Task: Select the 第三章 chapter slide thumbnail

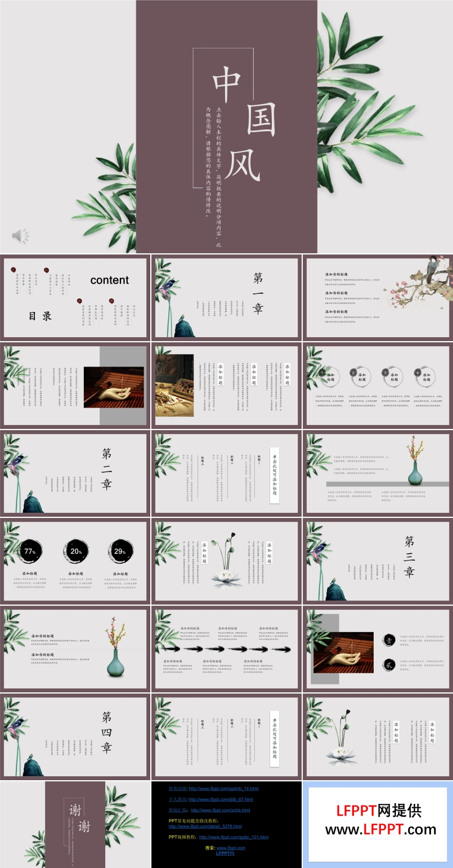Action: point(378,561)
